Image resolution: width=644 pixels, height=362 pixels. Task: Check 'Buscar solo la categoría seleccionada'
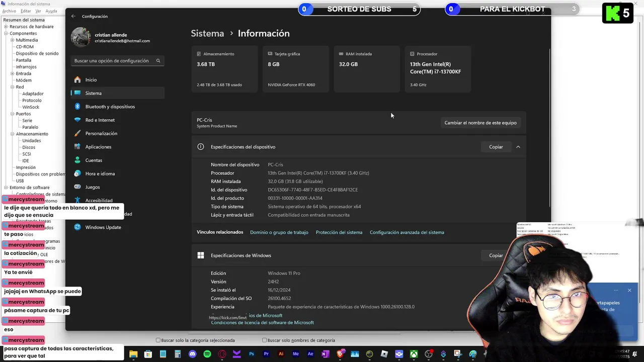click(x=158, y=340)
